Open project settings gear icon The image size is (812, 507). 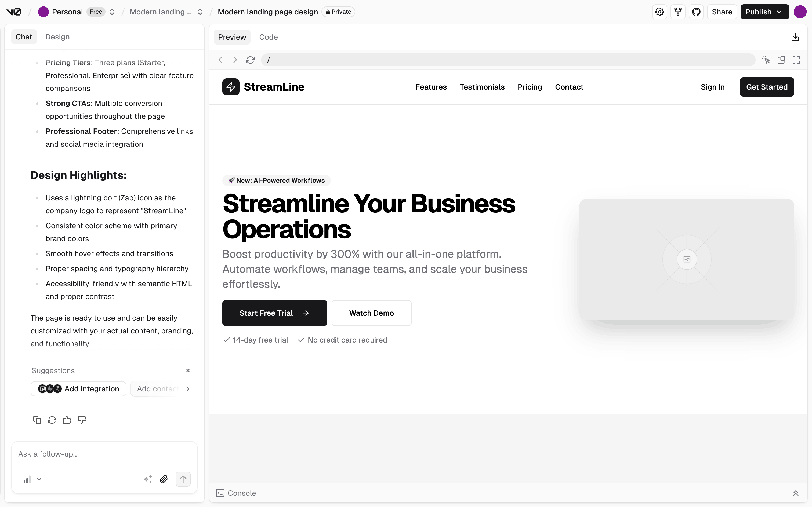click(x=660, y=12)
